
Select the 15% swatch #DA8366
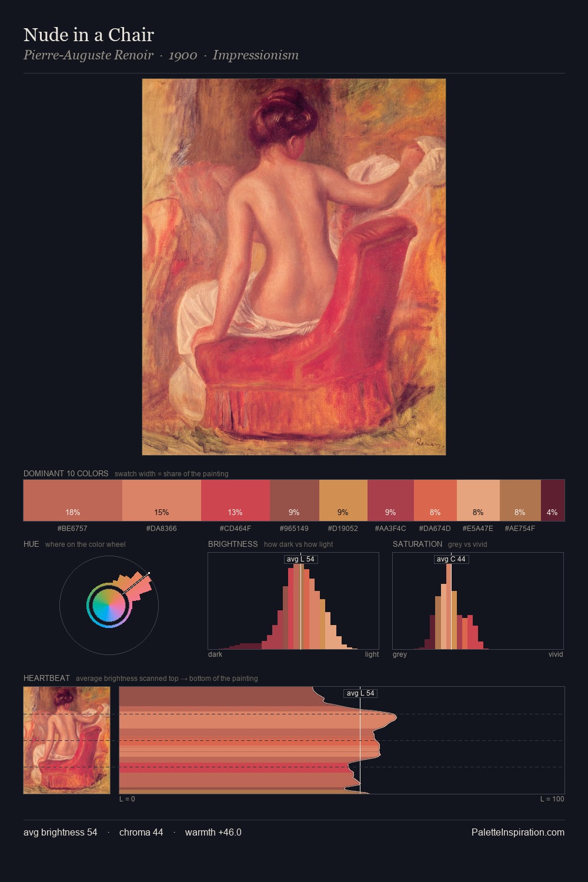tap(162, 500)
